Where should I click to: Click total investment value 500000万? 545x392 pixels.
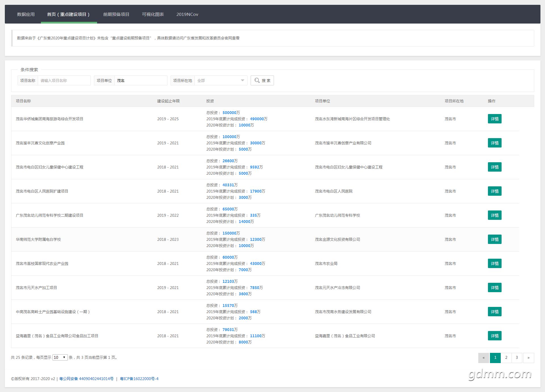click(231, 113)
